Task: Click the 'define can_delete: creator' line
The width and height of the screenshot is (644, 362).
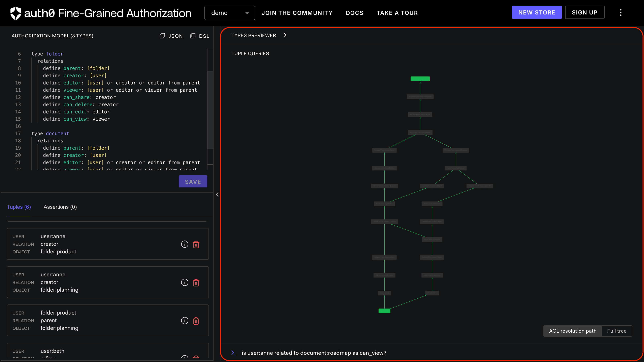Action: pyautogui.click(x=81, y=104)
